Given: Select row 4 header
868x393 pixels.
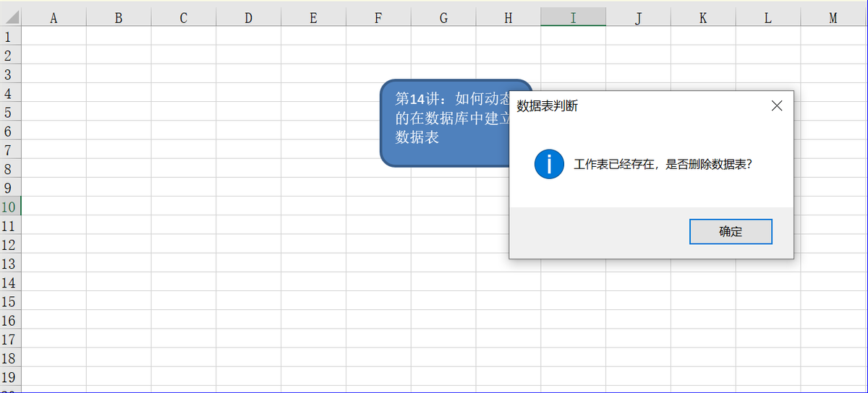Looking at the screenshot, I should click(x=10, y=92).
